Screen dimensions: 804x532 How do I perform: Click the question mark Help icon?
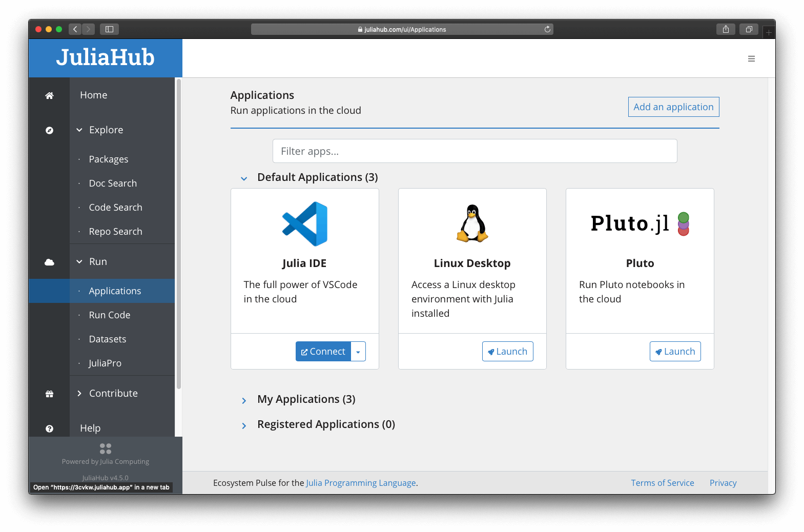coord(49,428)
